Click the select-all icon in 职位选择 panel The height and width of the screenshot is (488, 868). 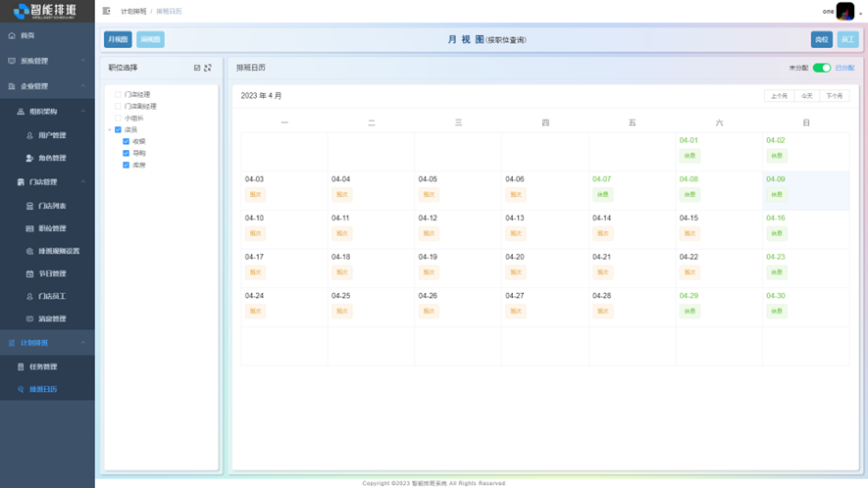pyautogui.click(x=197, y=68)
